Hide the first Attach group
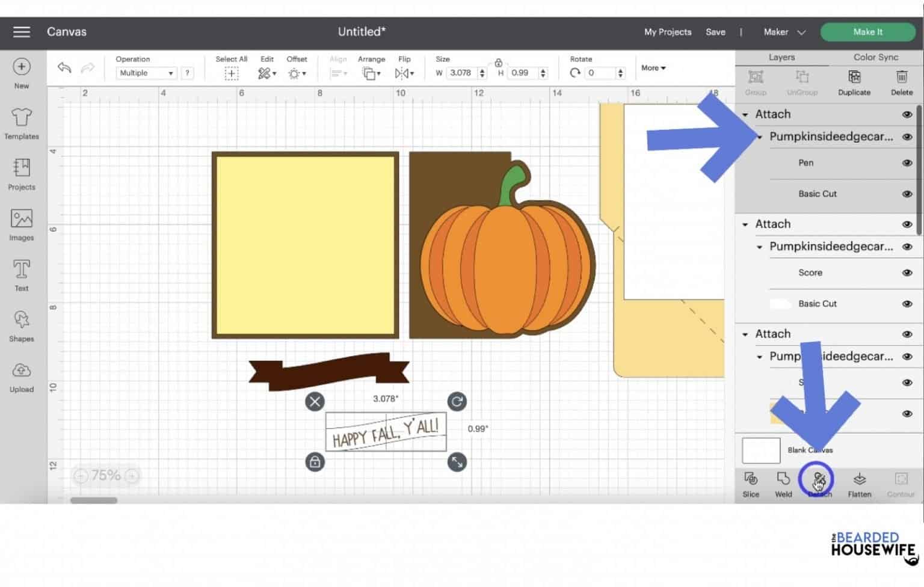This screenshot has height=587, width=924. 907,114
